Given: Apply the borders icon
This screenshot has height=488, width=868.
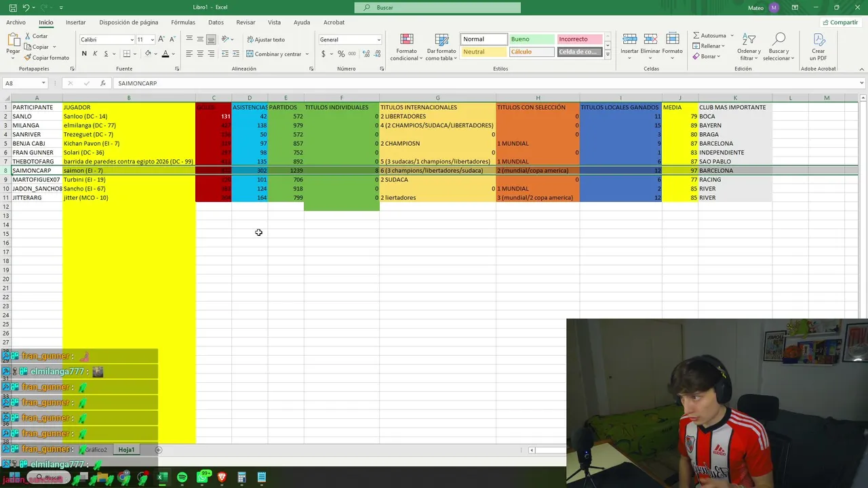Looking at the screenshot, I should 127,54.
